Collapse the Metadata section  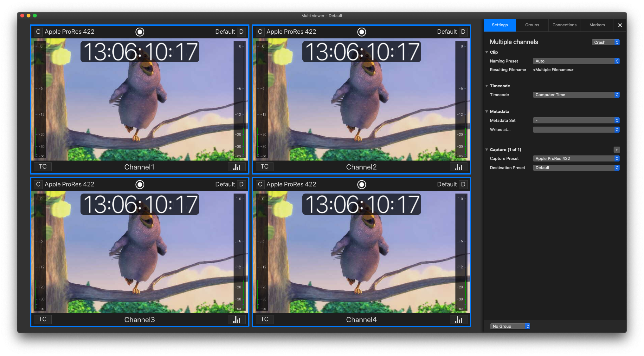[x=487, y=112]
